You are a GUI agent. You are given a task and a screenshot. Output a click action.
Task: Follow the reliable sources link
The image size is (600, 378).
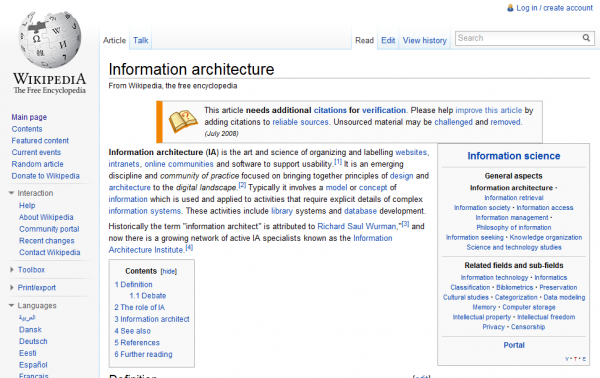click(300, 122)
